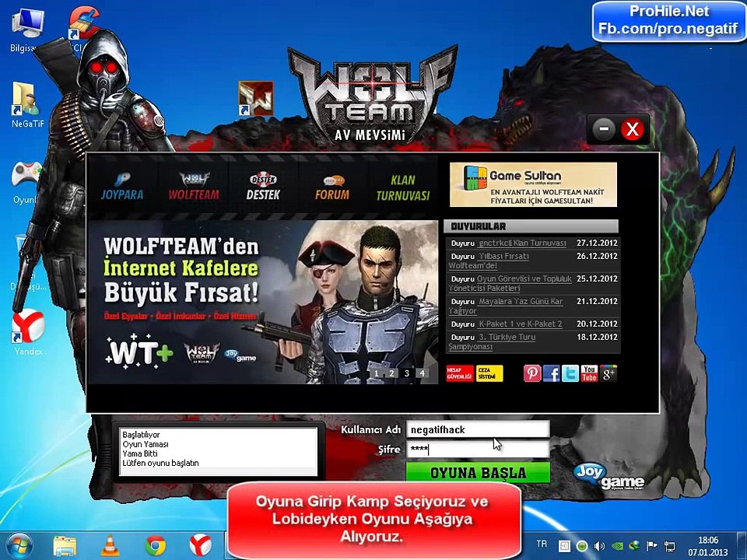This screenshot has width=747, height=560.
Task: Open the YouTube social icon
Action: click(589, 373)
